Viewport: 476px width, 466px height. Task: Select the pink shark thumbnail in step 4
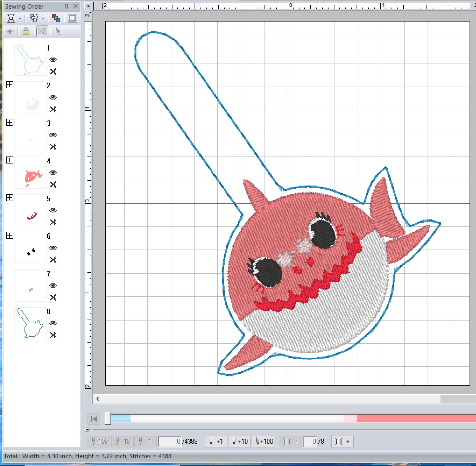pos(30,173)
